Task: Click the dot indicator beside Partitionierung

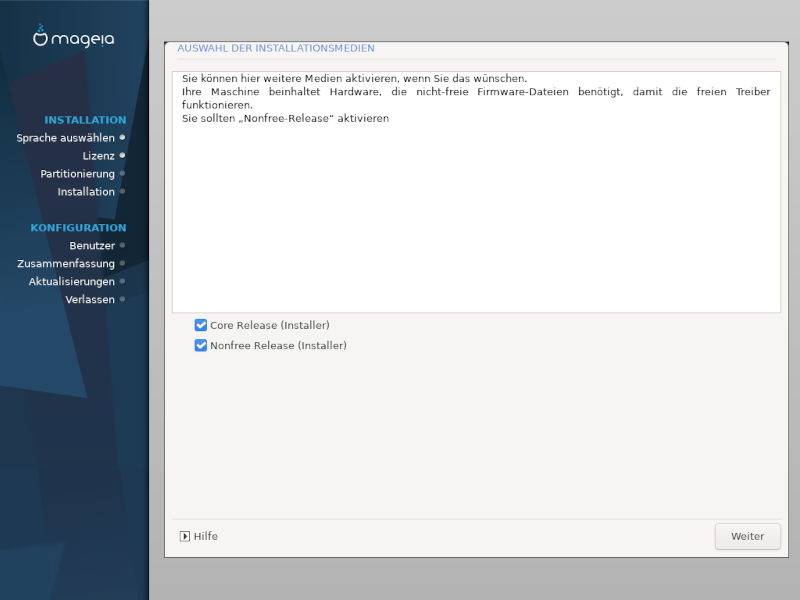Action: coord(122,173)
